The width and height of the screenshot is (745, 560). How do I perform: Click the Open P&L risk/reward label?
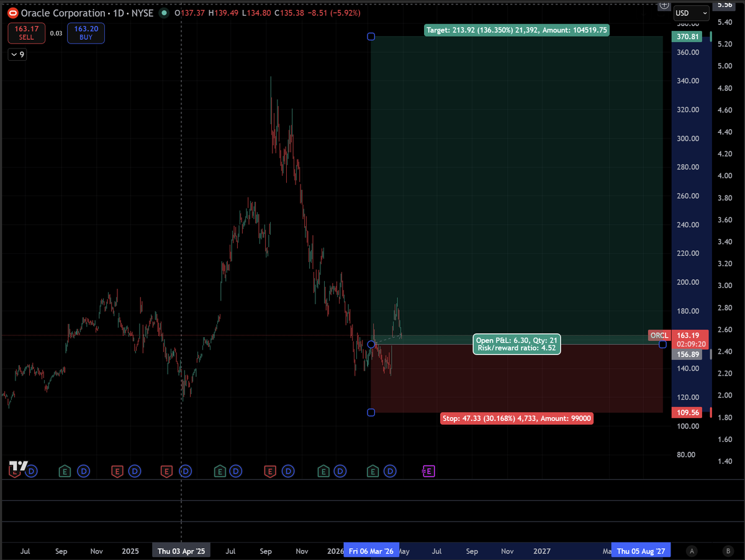click(x=517, y=344)
